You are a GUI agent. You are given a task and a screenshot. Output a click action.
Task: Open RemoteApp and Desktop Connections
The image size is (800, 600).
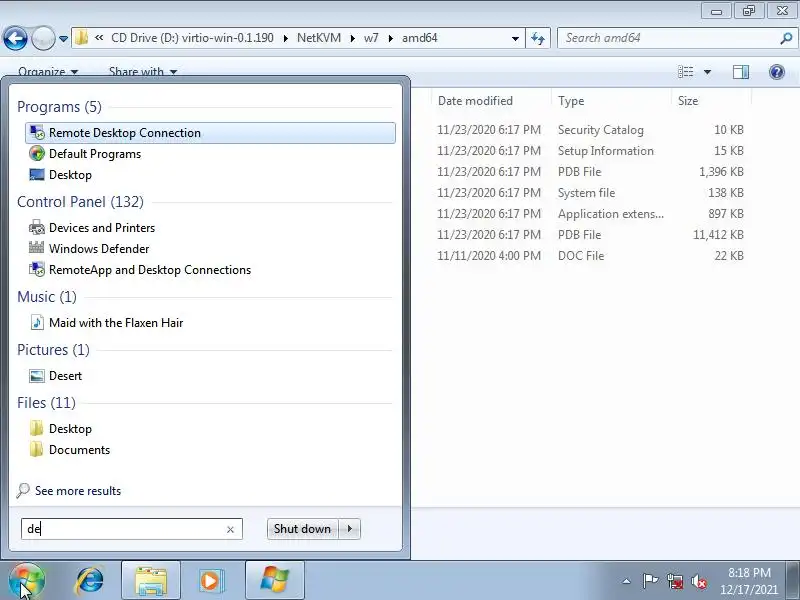(x=140, y=269)
